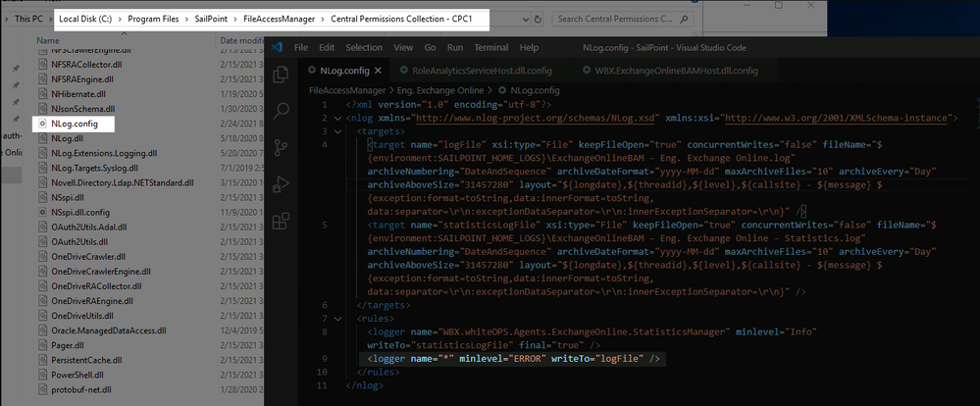
Task: Click the VS Code logo icon
Action: coord(277,47)
